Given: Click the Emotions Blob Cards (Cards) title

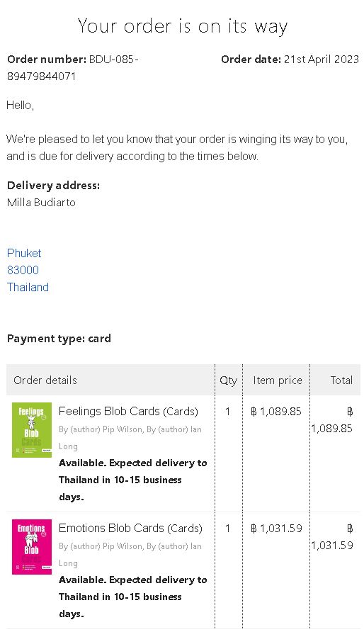Looking at the screenshot, I should coord(130,528).
